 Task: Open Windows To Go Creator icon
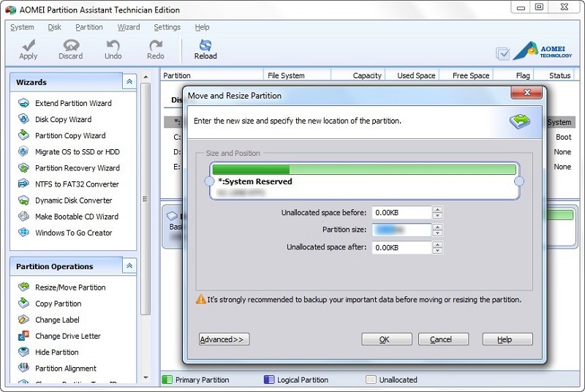[x=23, y=233]
